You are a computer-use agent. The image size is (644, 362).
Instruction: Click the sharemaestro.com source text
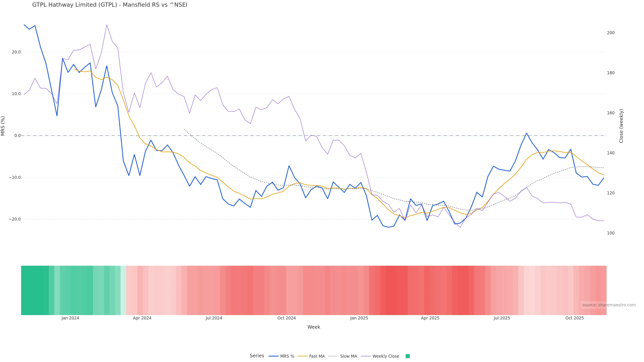(608, 305)
